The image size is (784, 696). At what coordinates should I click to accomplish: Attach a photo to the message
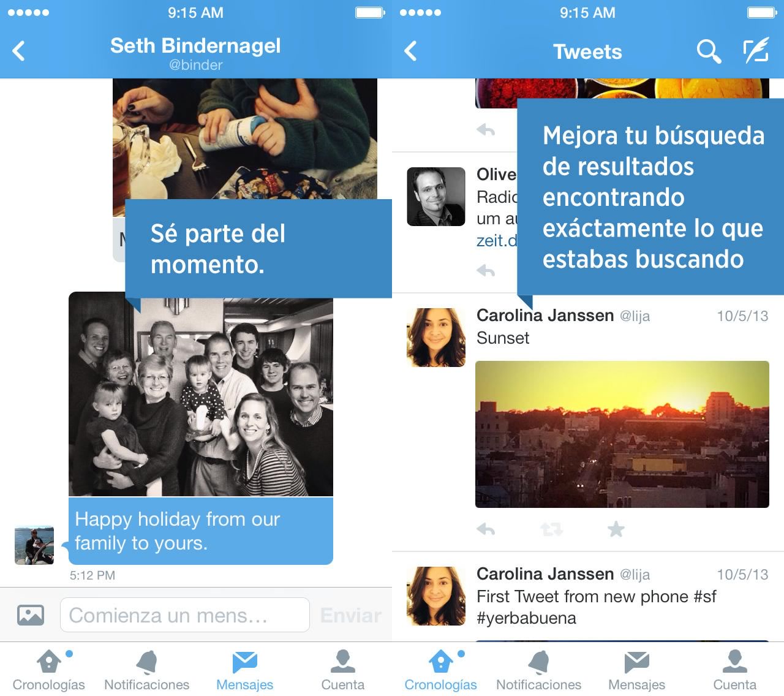click(x=31, y=615)
